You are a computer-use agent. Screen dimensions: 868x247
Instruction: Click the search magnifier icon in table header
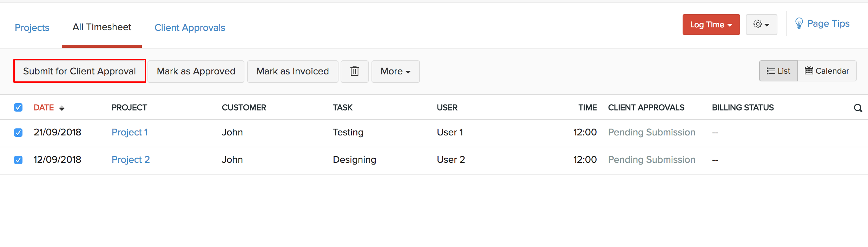[x=858, y=108]
